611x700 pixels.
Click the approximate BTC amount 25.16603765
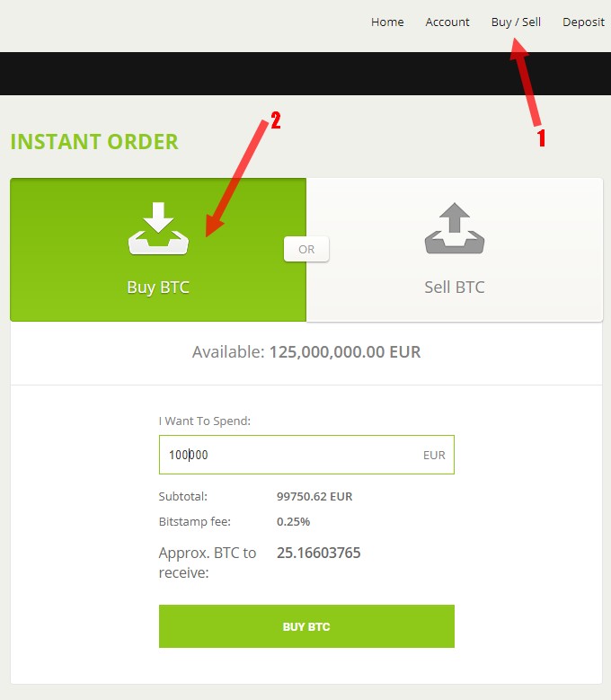[318, 553]
